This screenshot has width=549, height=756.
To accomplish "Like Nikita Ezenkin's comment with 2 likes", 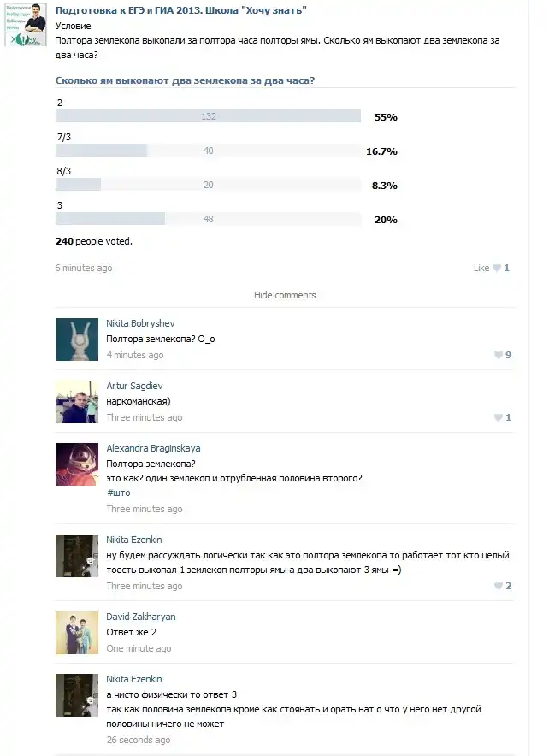I will pos(498,586).
